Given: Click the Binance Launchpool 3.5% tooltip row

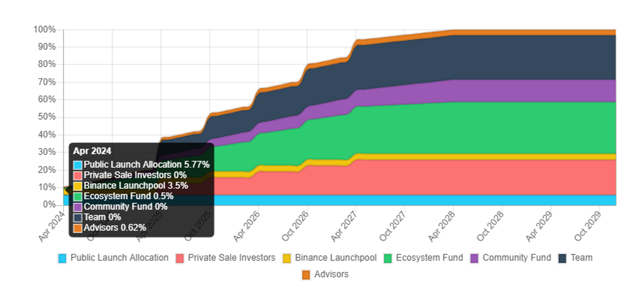Looking at the screenshot, I should [x=131, y=186].
